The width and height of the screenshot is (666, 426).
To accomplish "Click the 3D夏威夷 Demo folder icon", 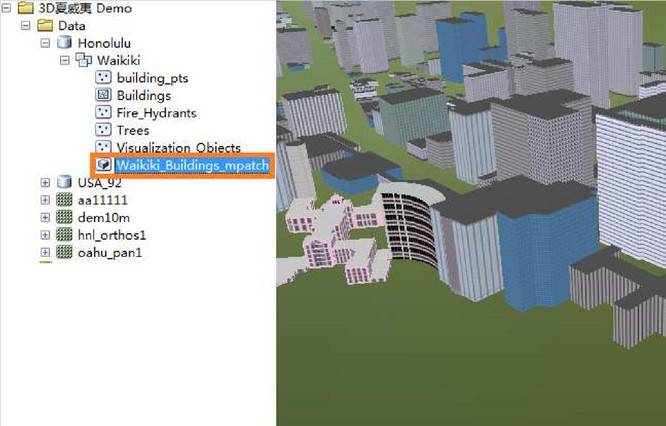I will tap(25, 8).
